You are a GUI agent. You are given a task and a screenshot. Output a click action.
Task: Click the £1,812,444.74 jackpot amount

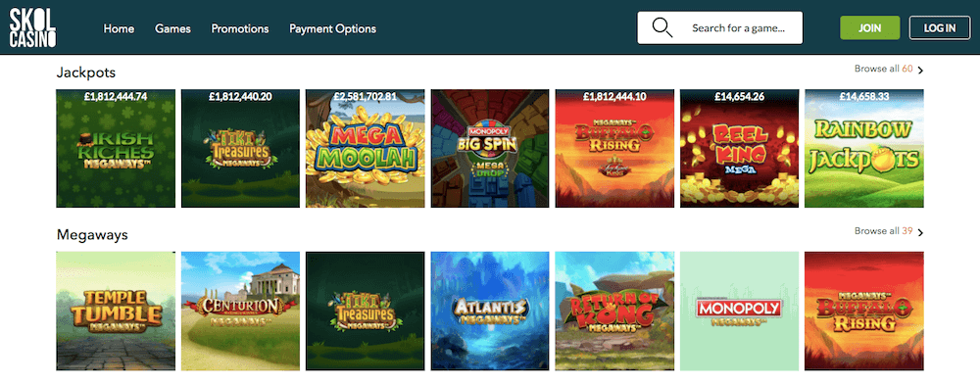tap(116, 97)
